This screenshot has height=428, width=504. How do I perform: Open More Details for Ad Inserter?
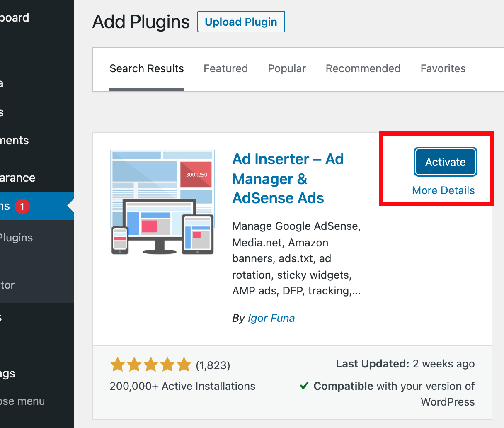pyautogui.click(x=443, y=190)
